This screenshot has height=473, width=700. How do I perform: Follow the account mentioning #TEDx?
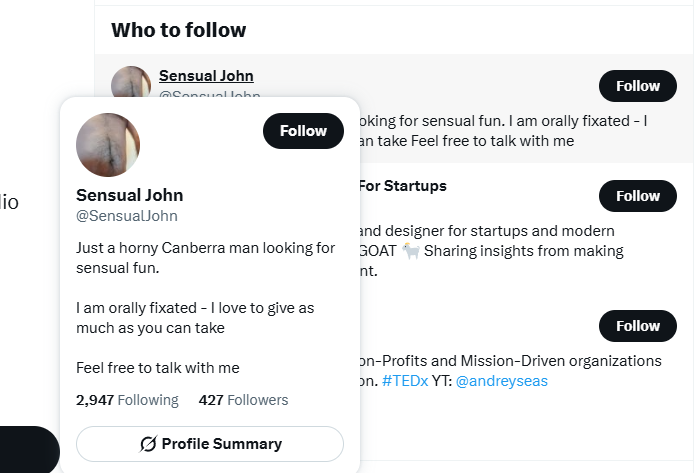click(x=638, y=326)
